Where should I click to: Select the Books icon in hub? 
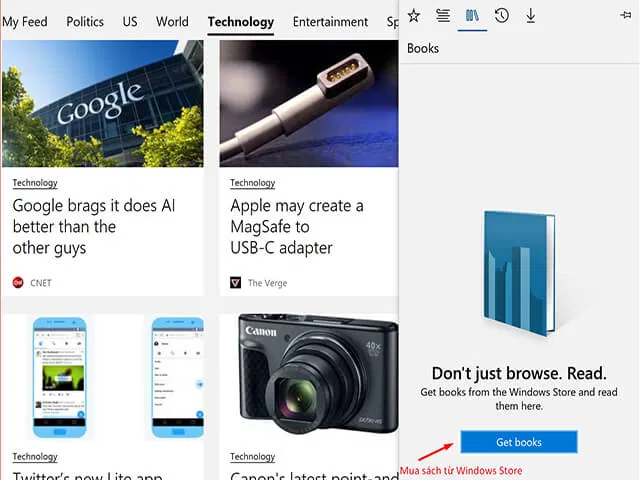pos(472,16)
